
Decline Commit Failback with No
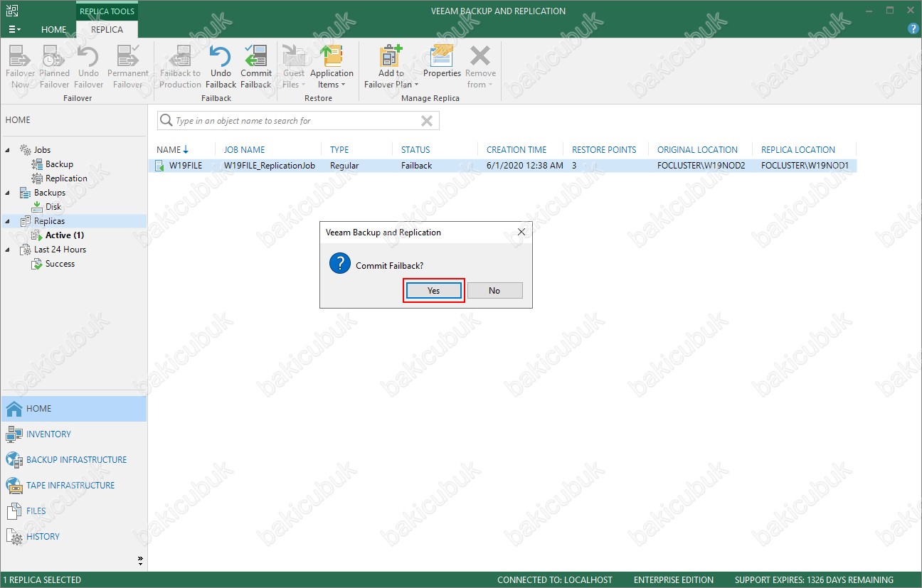click(x=494, y=290)
